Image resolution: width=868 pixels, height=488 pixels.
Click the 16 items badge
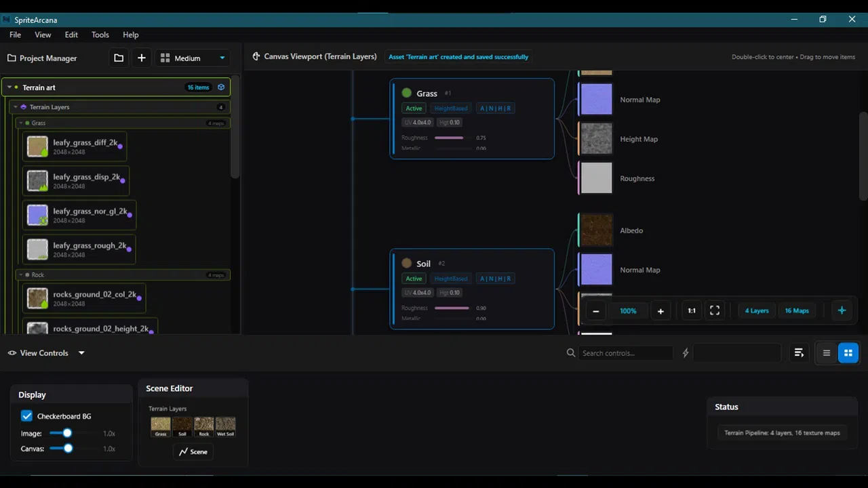(x=198, y=87)
